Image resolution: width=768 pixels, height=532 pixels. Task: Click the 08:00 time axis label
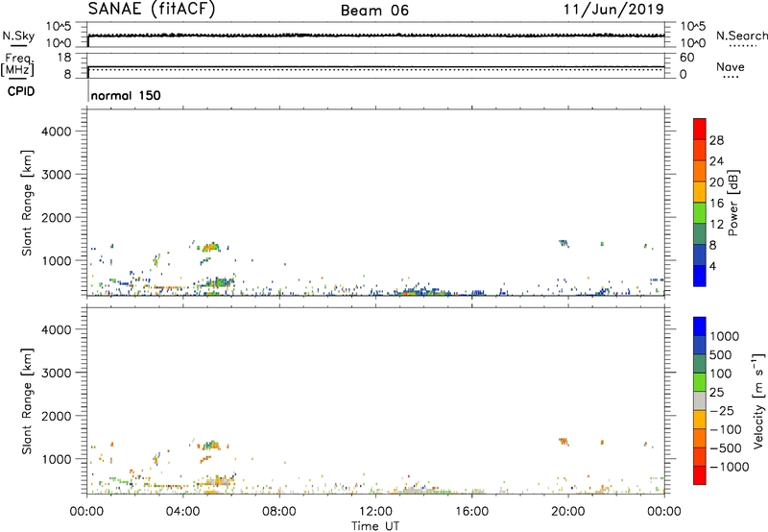[279, 512]
